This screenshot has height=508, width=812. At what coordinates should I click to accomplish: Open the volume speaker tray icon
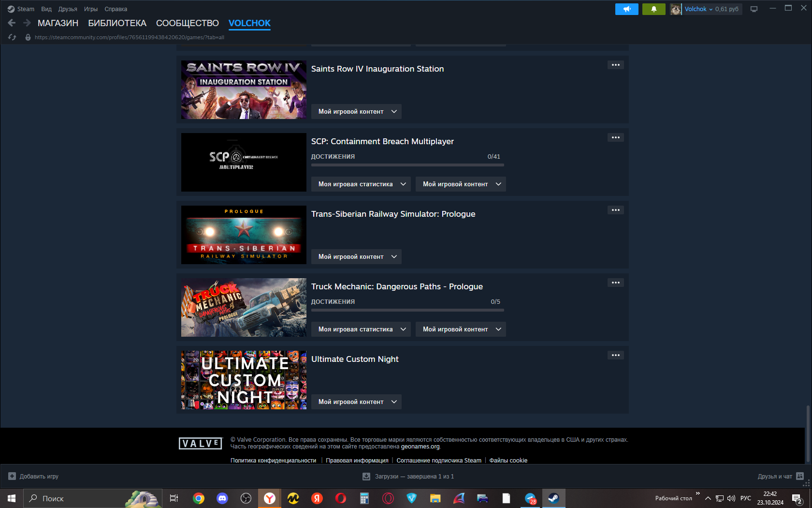pos(731,498)
